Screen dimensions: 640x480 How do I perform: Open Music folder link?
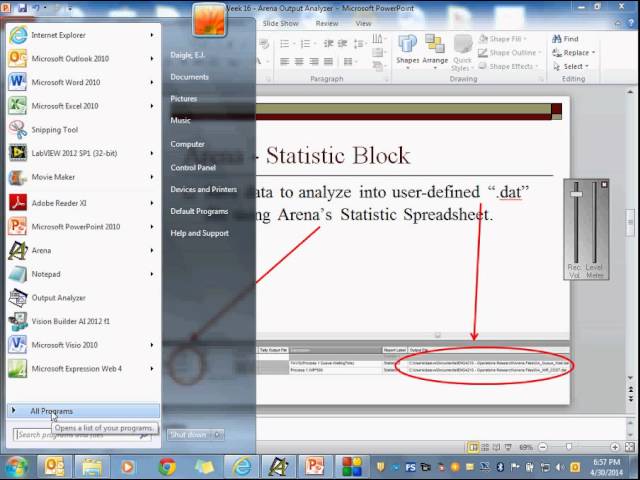(x=180, y=120)
